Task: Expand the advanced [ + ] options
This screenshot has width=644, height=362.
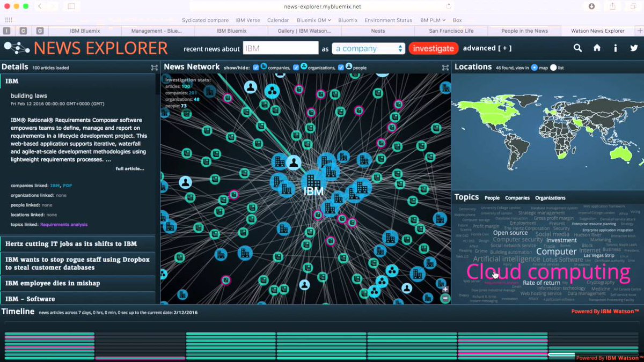Action: click(x=487, y=48)
